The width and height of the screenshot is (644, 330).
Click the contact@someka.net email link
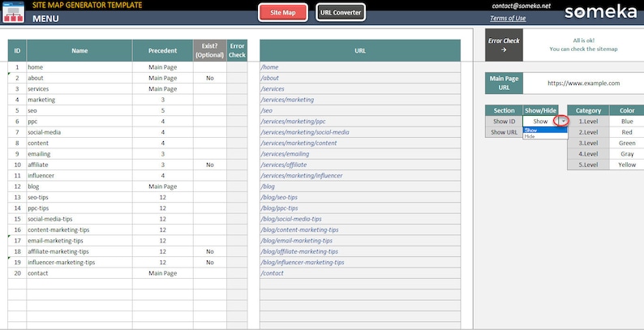click(522, 6)
